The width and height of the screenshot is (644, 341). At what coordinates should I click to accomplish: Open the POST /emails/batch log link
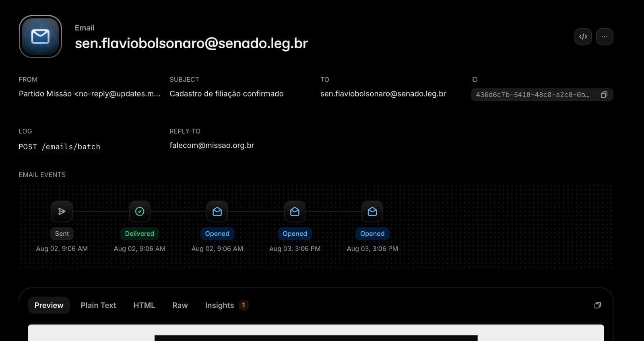point(60,147)
